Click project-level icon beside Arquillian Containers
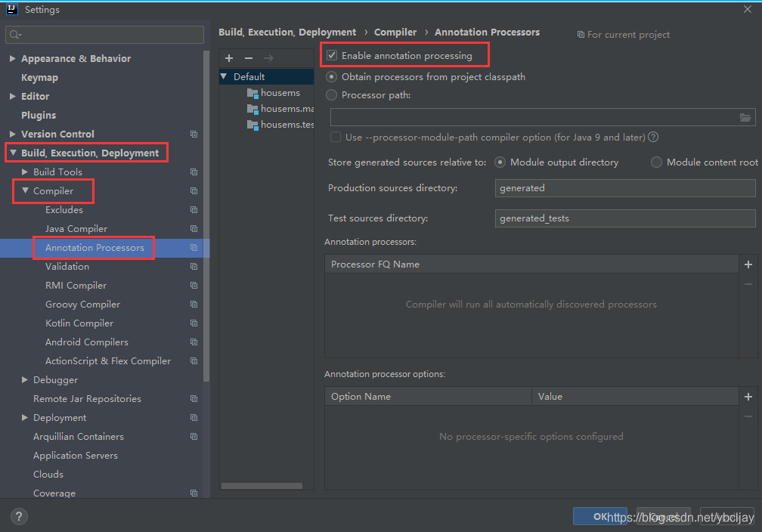This screenshot has width=762, height=532. click(x=194, y=437)
